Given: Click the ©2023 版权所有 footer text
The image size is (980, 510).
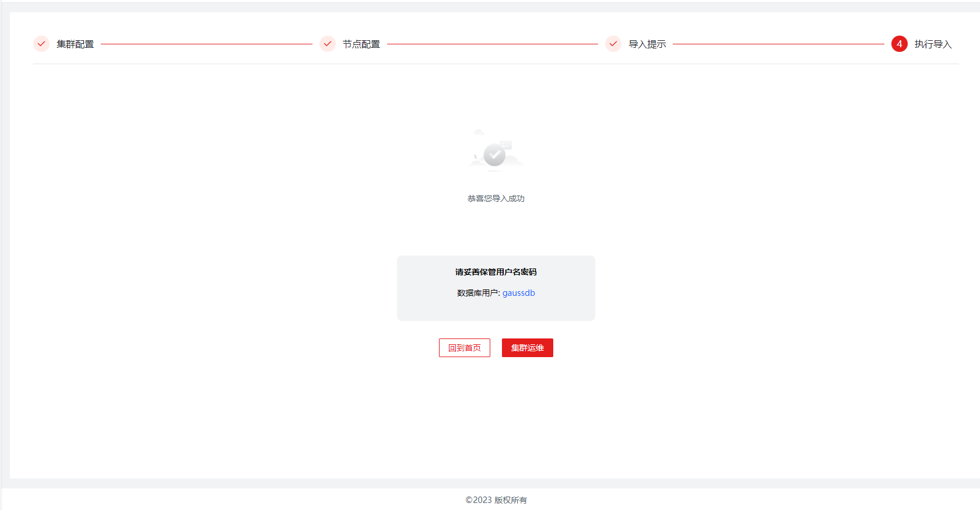Looking at the screenshot, I should click(x=496, y=500).
